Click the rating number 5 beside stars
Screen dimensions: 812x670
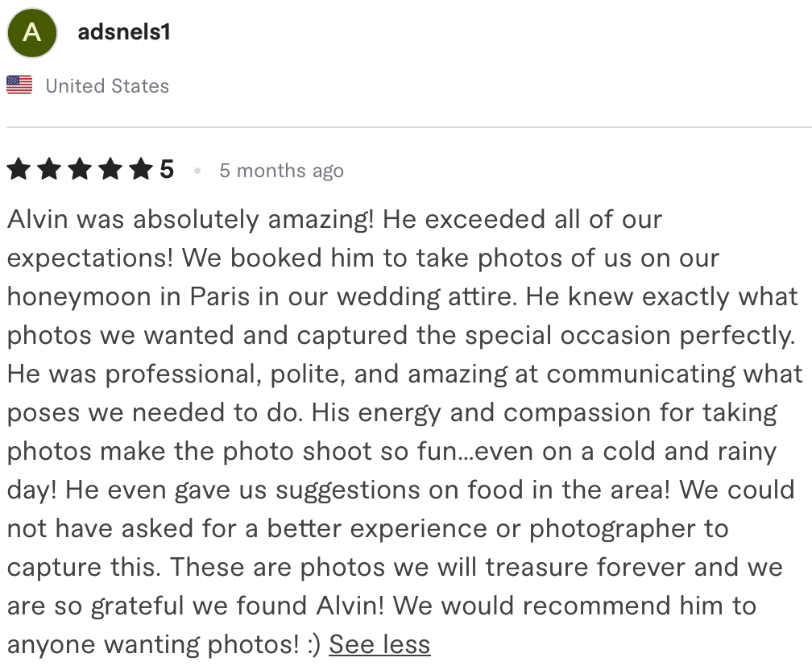tap(167, 169)
